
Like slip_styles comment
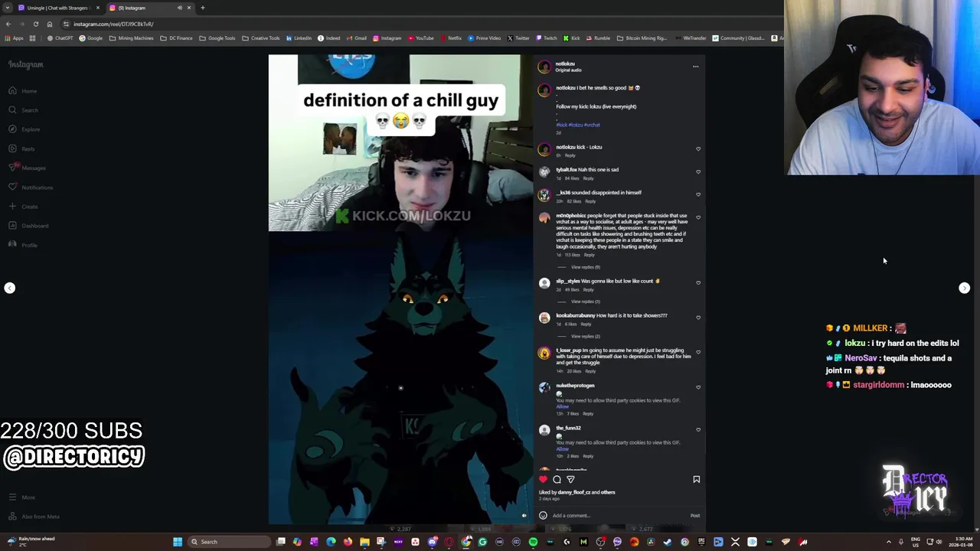[697, 282]
